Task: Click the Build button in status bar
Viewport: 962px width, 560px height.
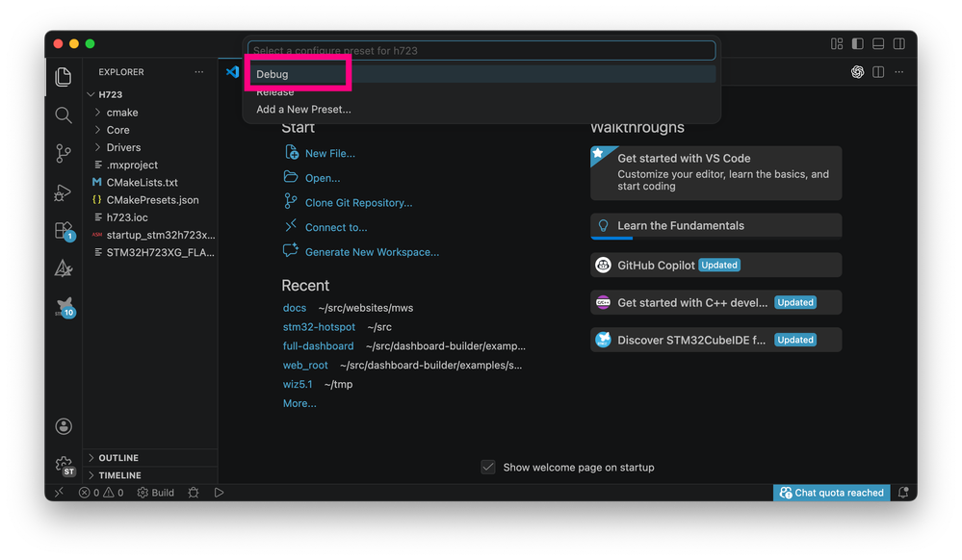Action: (156, 493)
